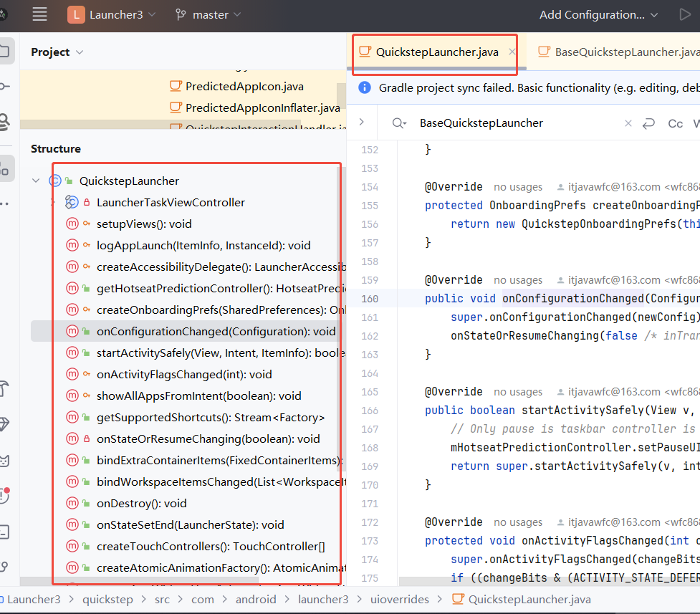Select getHotseatPredictionController method

[221, 288]
